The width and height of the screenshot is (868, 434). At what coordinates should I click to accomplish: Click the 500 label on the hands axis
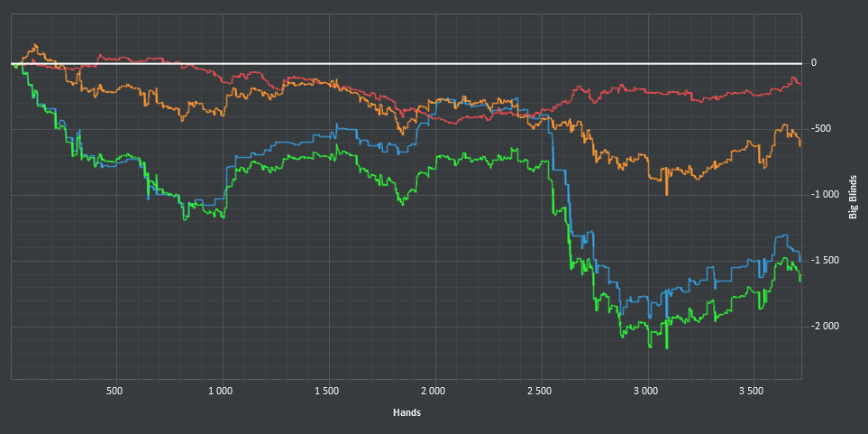point(114,391)
